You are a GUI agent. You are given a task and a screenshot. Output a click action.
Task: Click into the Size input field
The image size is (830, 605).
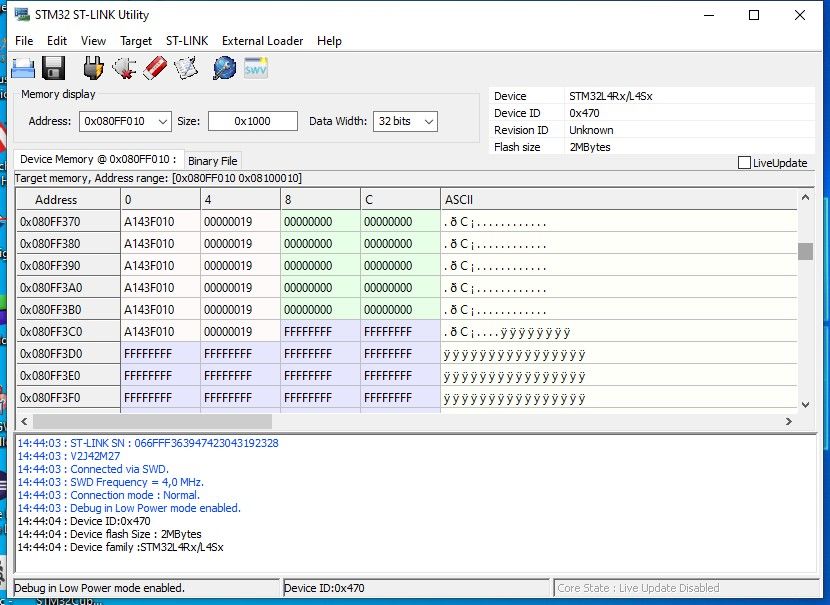(252, 121)
